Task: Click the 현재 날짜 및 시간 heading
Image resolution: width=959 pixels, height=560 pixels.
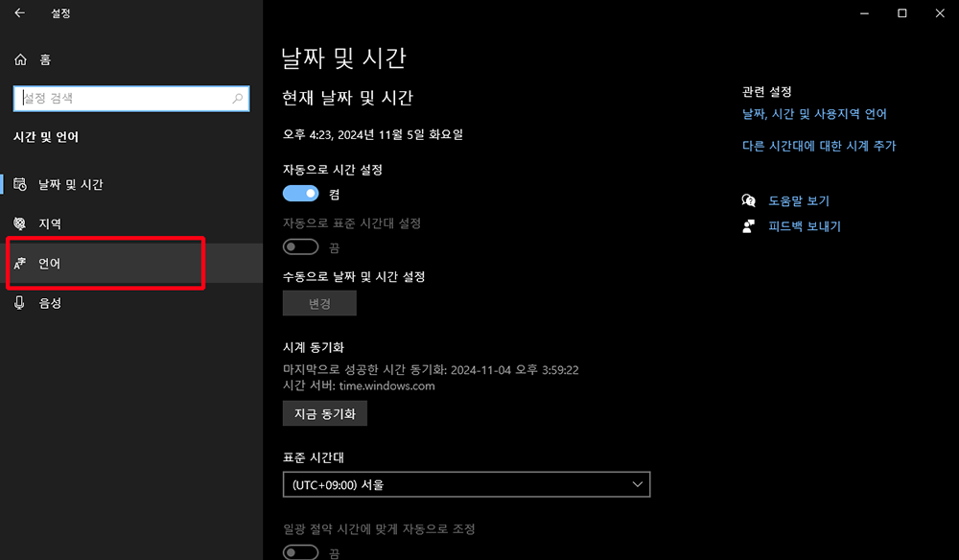Action: click(x=347, y=98)
